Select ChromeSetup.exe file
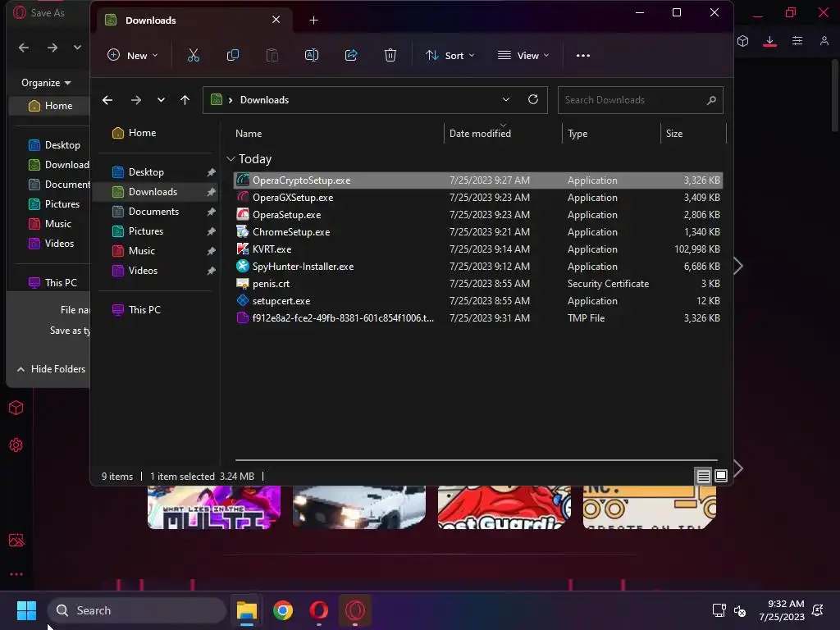The height and width of the screenshot is (630, 840). tap(478, 232)
